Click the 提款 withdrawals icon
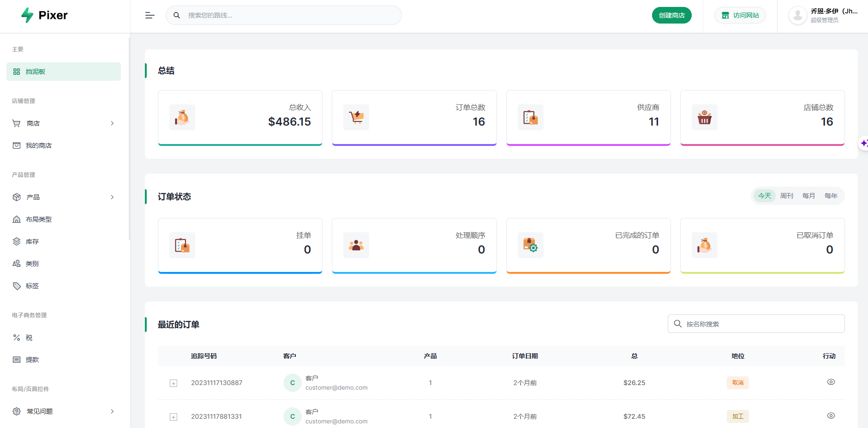 tap(17, 359)
